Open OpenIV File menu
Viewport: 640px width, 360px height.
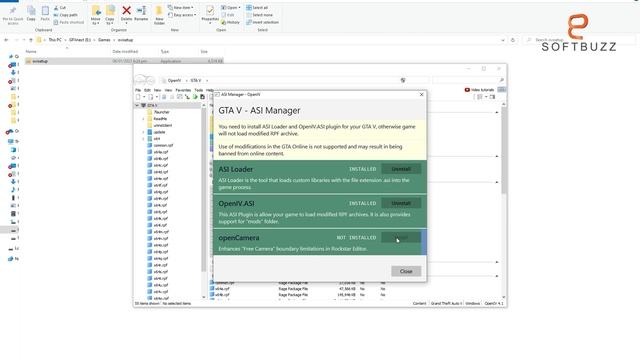[x=138, y=90]
